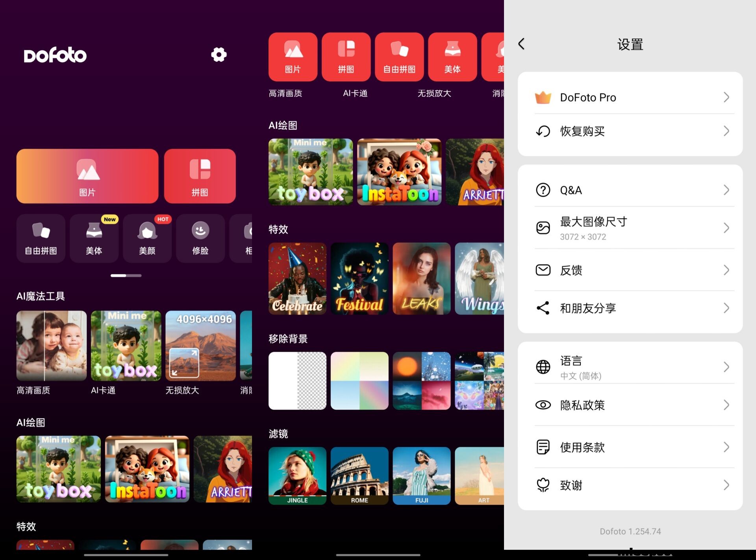The width and height of the screenshot is (756, 560).
Task: Expand 语言 row chevron
Action: [726, 367]
